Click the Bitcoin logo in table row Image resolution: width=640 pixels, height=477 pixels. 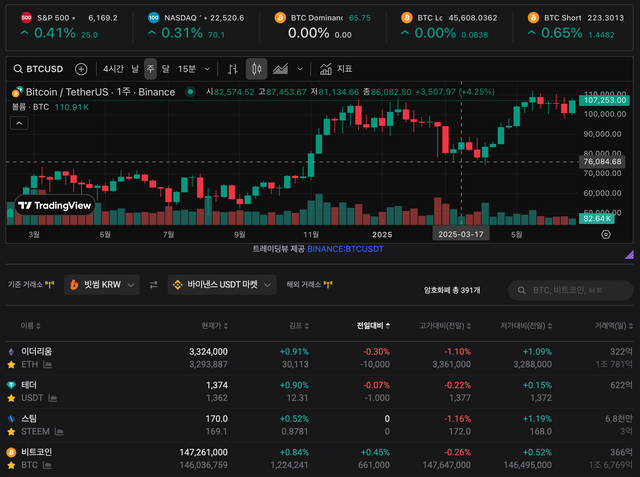[x=11, y=452]
